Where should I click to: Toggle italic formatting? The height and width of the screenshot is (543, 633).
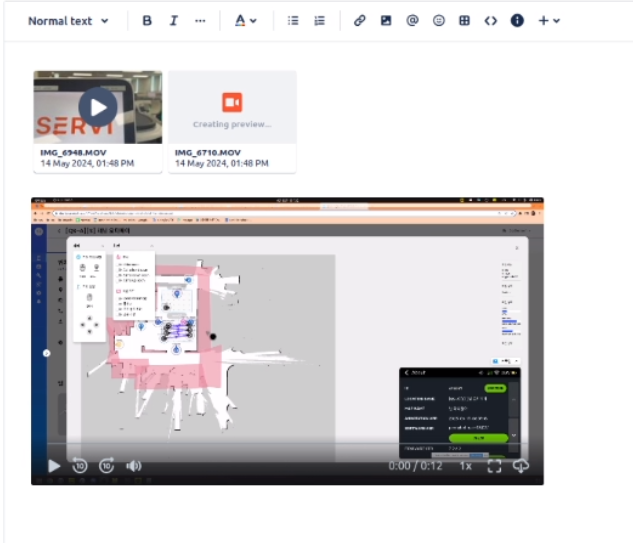pyautogui.click(x=174, y=21)
